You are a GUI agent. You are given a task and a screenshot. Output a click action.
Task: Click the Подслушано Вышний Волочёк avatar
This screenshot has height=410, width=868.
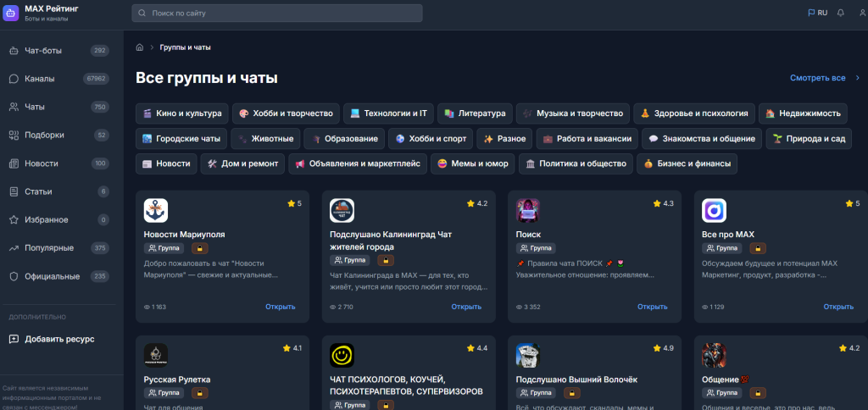tap(527, 355)
